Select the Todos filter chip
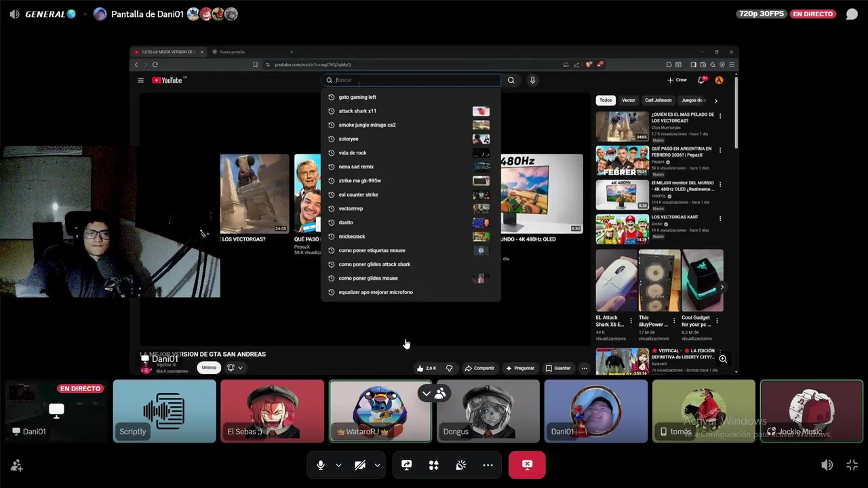The width and height of the screenshot is (868, 488). coord(606,100)
